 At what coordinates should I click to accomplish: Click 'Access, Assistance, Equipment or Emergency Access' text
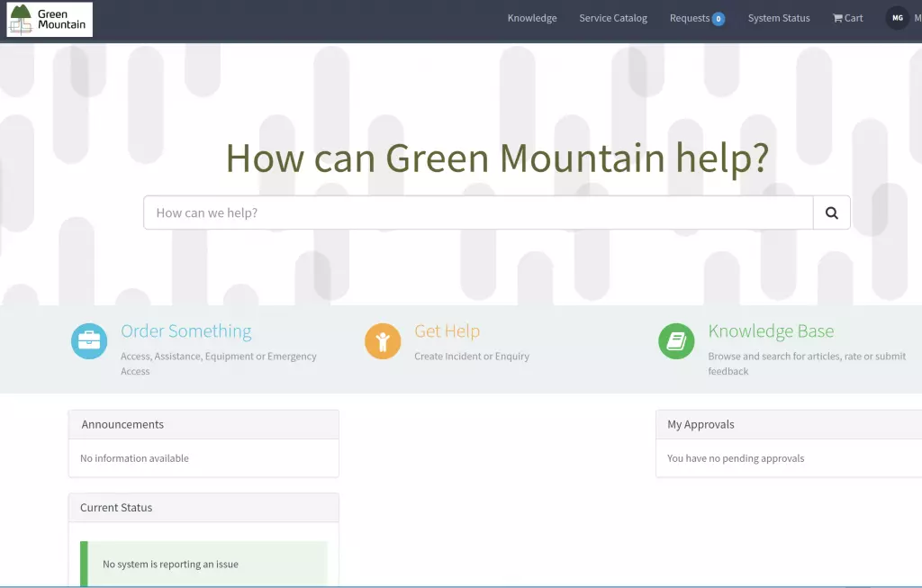tap(219, 364)
